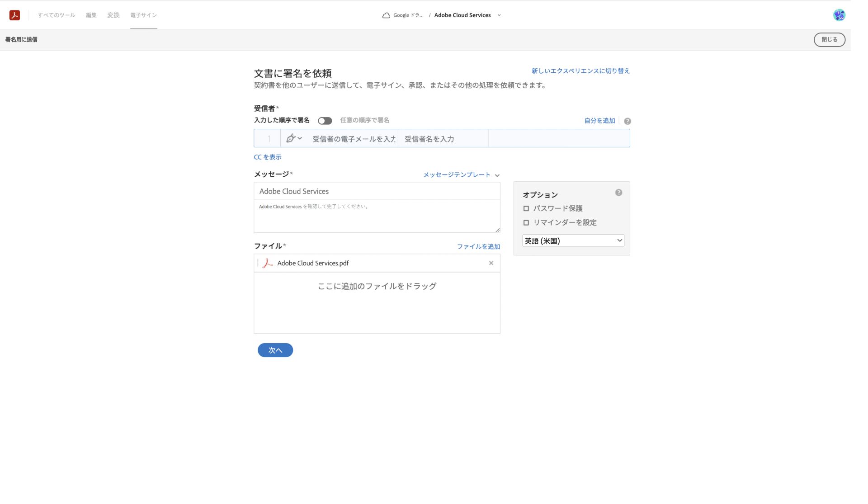The image size is (868, 504).
Task: Click the drag handle of Adobe Cloud Services.pdf row
Action: (258, 263)
